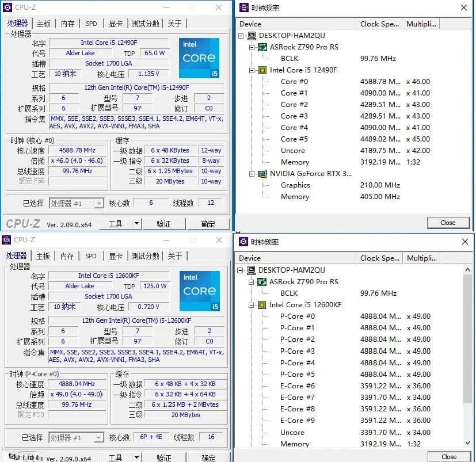476x462 pixels.
Task: Click TDP field 125.0 W
Action: pyautogui.click(x=155, y=287)
